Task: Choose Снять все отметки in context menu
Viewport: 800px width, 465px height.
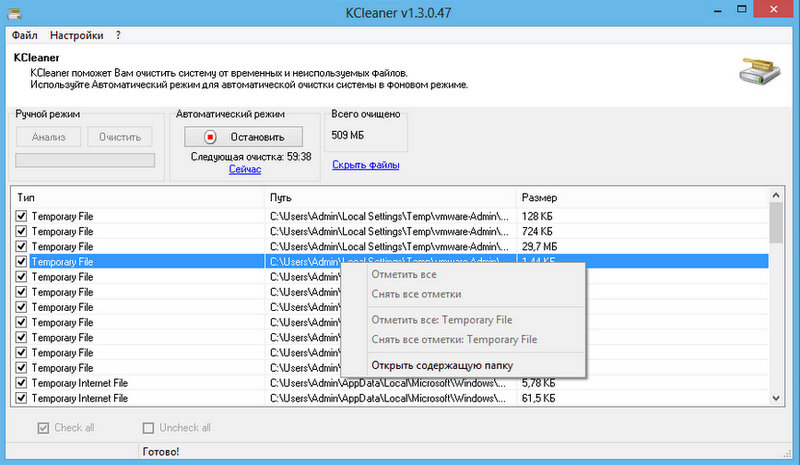Action: [x=463, y=294]
